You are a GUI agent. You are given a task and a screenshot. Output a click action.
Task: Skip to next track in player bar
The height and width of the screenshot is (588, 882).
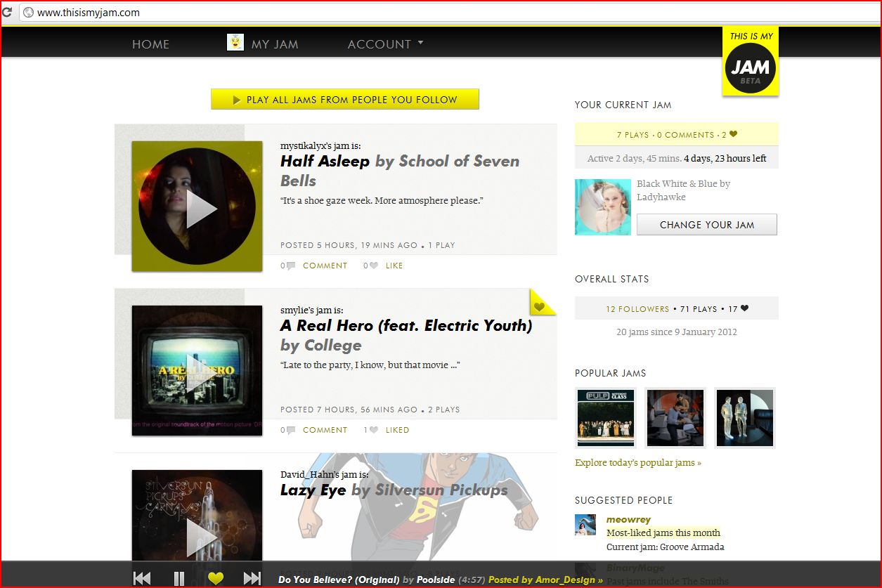pos(252,578)
